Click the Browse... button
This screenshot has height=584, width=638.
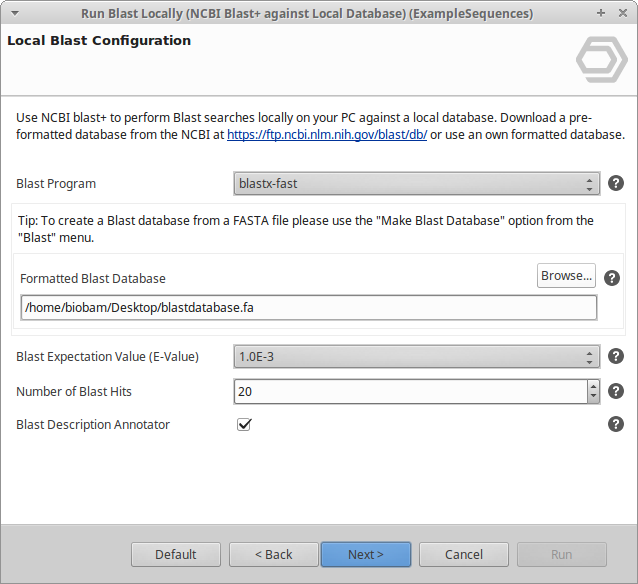coord(566,275)
